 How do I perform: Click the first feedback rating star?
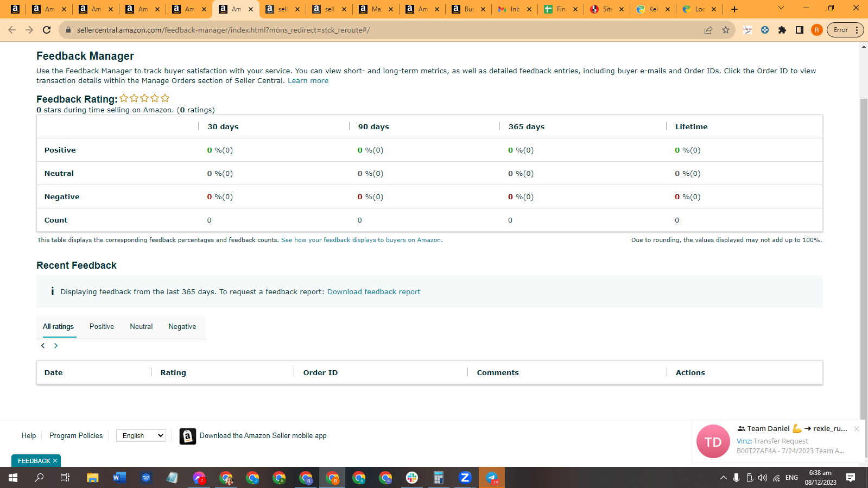click(x=124, y=98)
